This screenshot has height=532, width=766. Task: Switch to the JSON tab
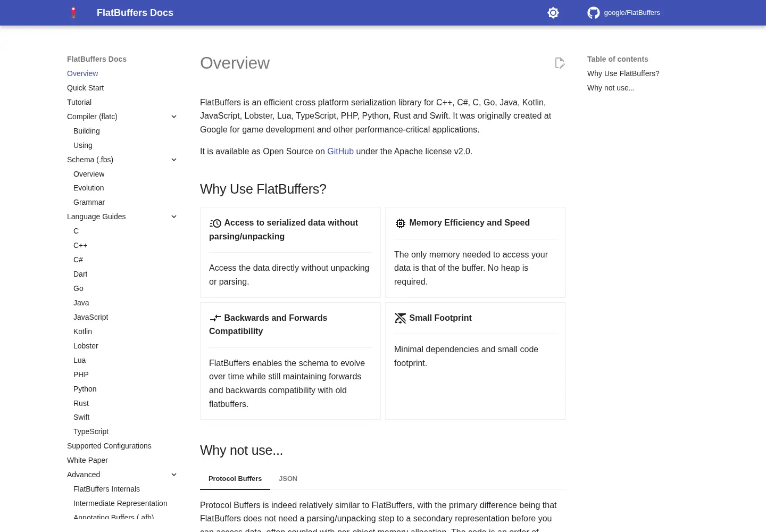[288, 479]
